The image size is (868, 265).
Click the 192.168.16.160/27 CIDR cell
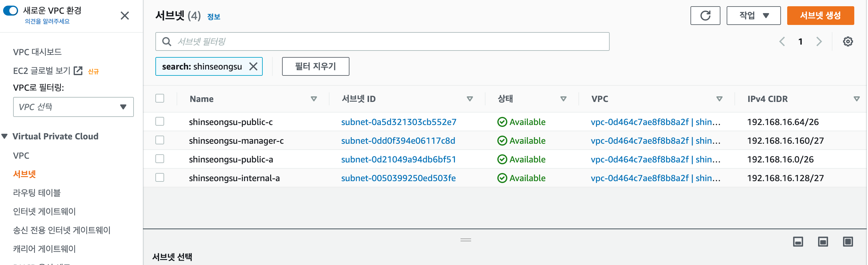pyautogui.click(x=785, y=140)
